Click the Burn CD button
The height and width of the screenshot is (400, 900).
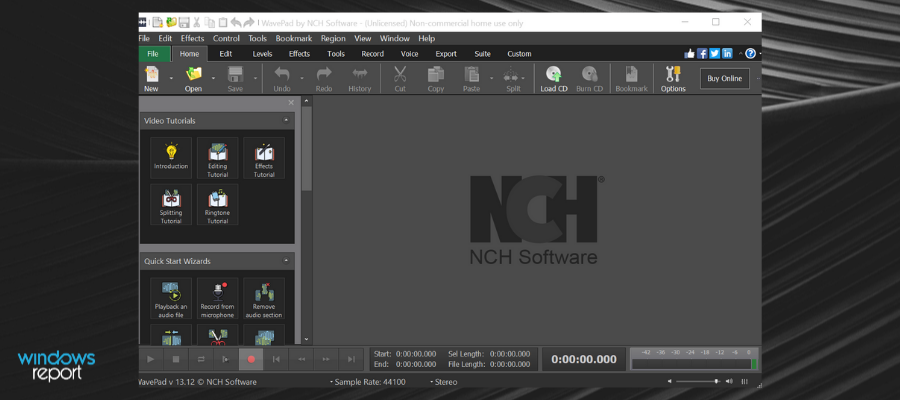pyautogui.click(x=589, y=78)
